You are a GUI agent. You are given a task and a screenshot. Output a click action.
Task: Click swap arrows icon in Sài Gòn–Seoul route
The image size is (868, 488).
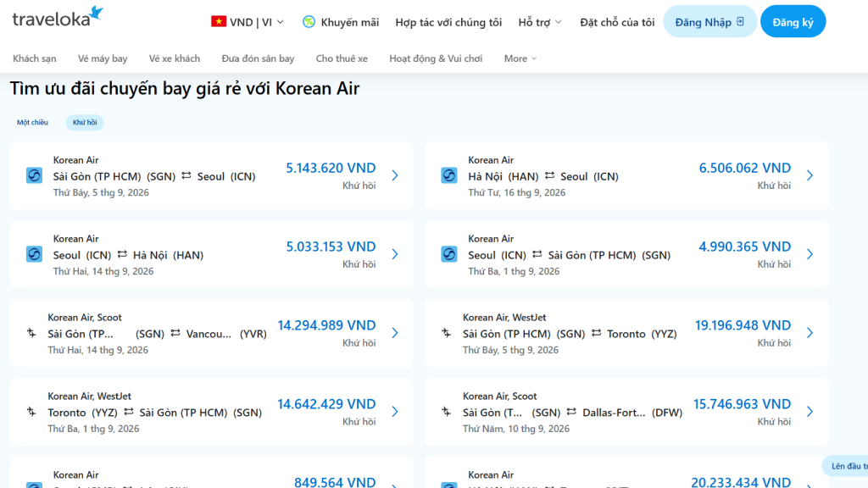(186, 175)
